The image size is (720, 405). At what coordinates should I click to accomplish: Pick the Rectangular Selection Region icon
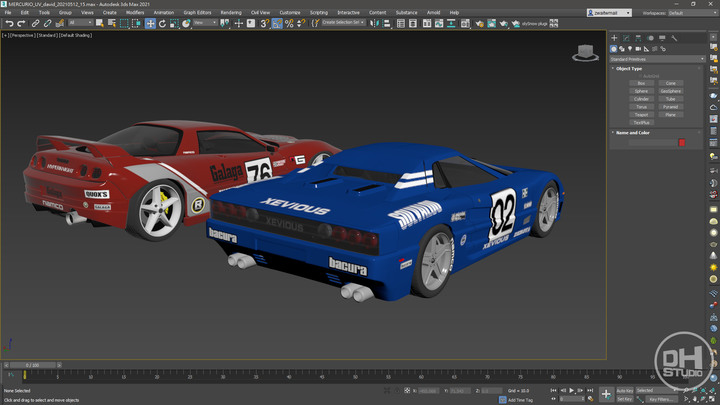(x=124, y=23)
